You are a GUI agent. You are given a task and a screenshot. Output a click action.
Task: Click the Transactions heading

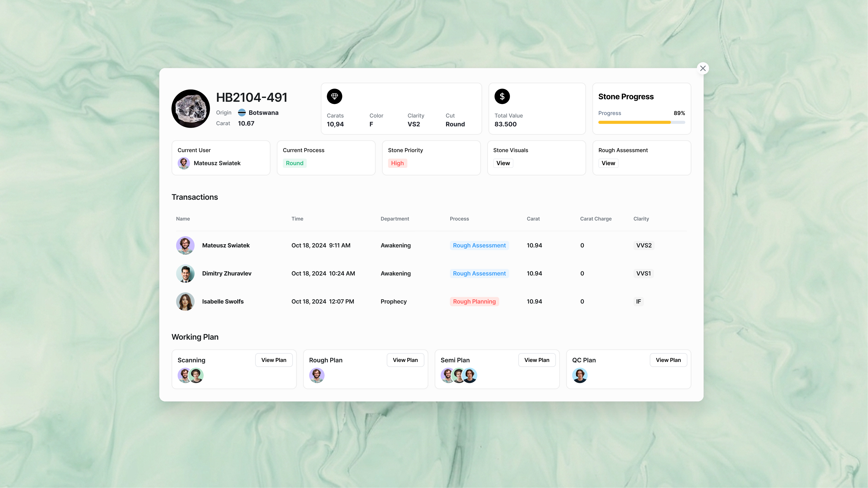click(195, 197)
